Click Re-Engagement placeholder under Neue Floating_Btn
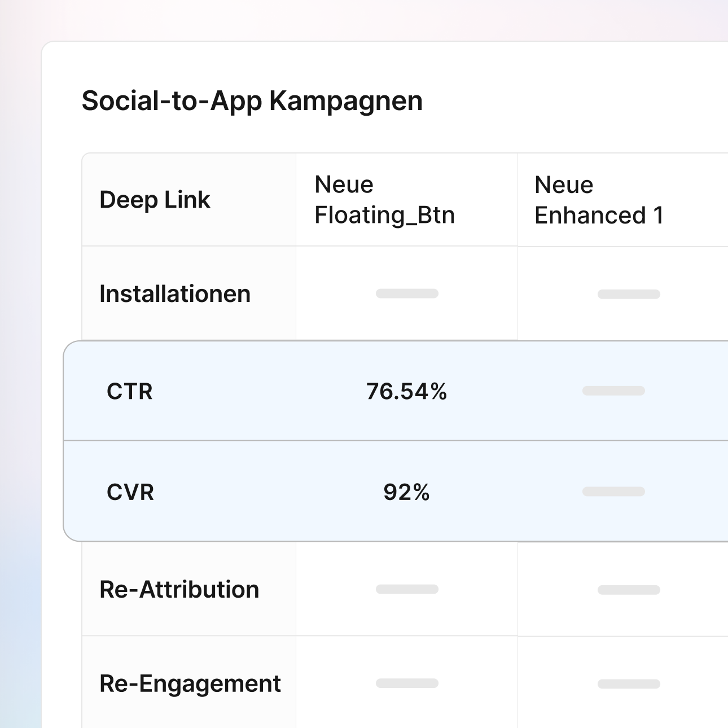The height and width of the screenshot is (728, 728). tap(407, 683)
